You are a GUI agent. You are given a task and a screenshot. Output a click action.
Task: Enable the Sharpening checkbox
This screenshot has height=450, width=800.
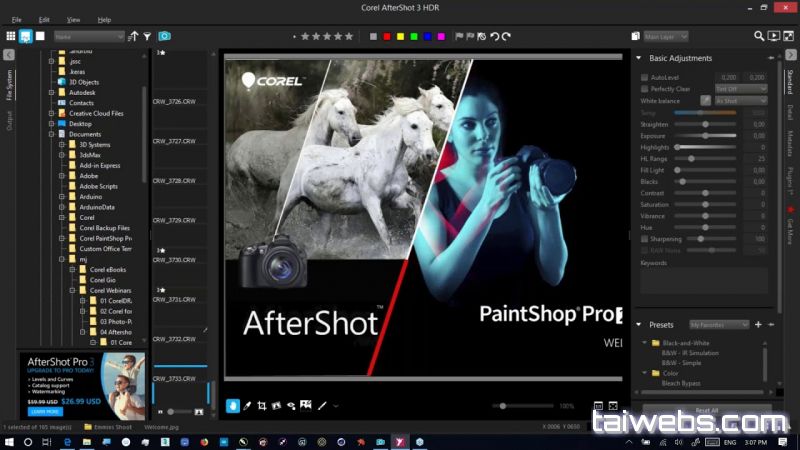coord(644,239)
